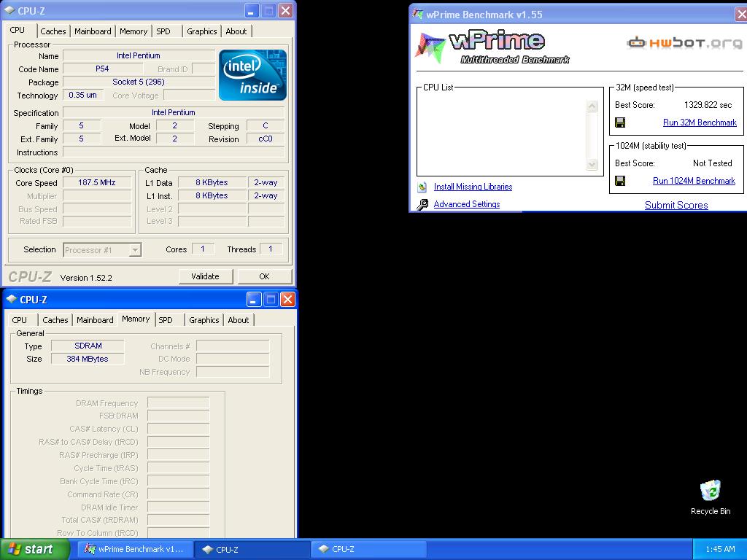Click the Intel inside logo
The height and width of the screenshot is (560, 747).
click(252, 75)
